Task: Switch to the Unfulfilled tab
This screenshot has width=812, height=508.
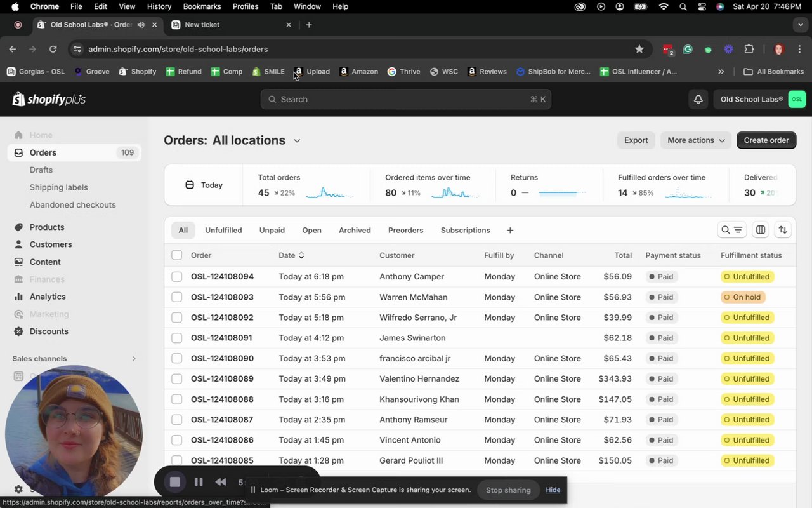Action: pos(223,231)
